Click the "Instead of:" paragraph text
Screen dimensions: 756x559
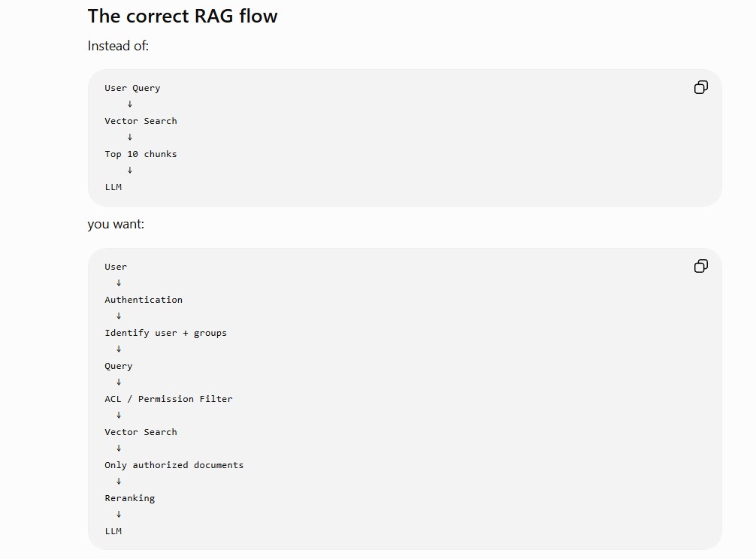pyautogui.click(x=118, y=46)
